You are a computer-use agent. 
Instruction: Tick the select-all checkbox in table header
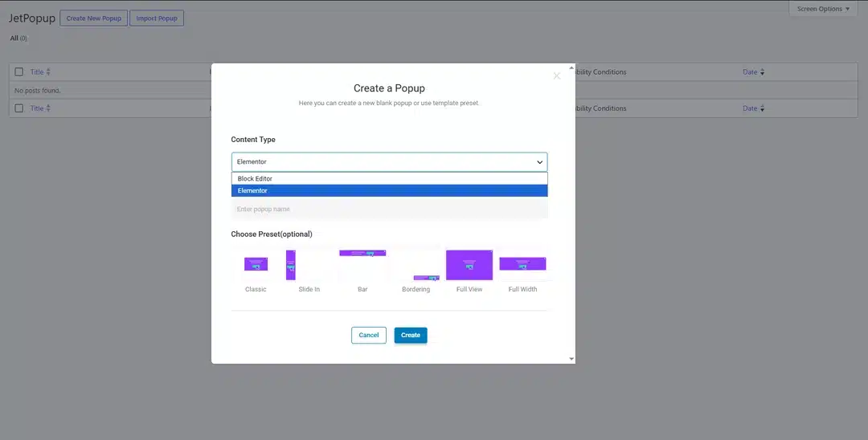click(x=18, y=71)
